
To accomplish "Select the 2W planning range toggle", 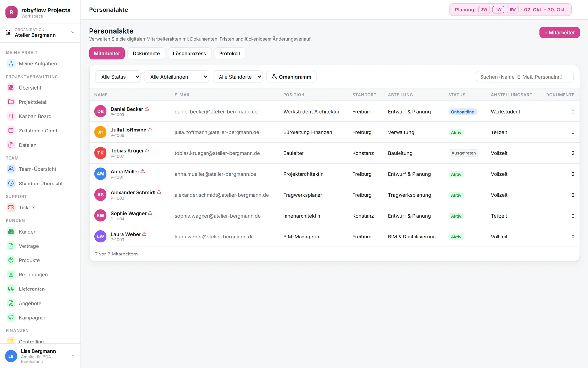I will [x=484, y=9].
